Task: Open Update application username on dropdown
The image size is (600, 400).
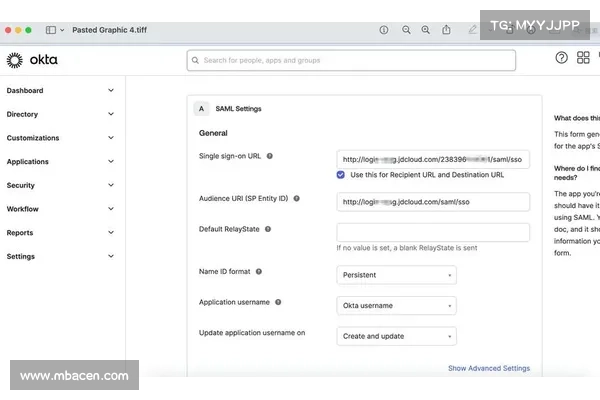Action: click(x=397, y=336)
